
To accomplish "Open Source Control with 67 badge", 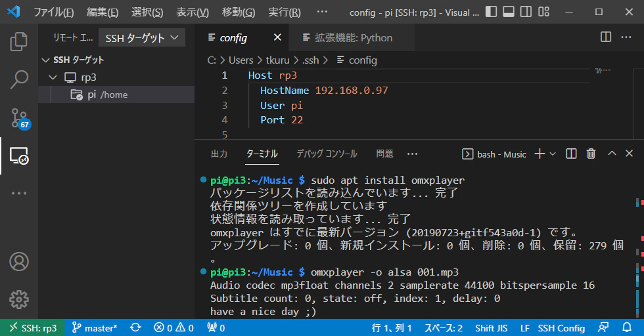I will click(x=19, y=118).
